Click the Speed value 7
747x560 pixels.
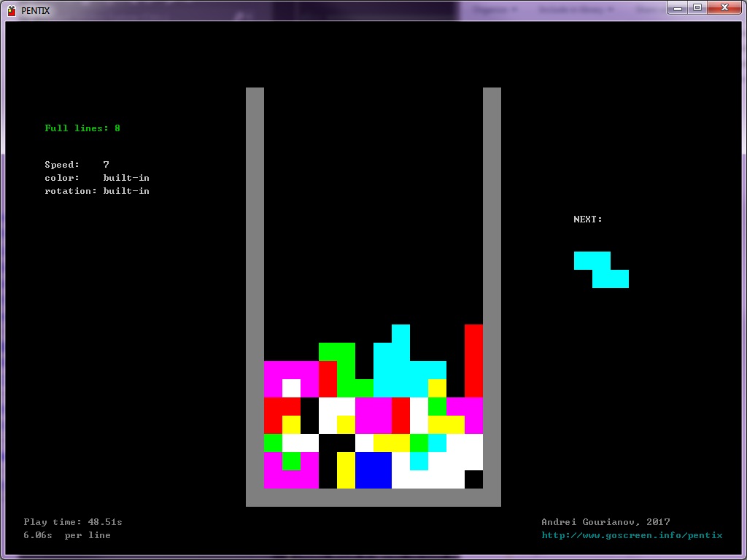[x=106, y=165]
